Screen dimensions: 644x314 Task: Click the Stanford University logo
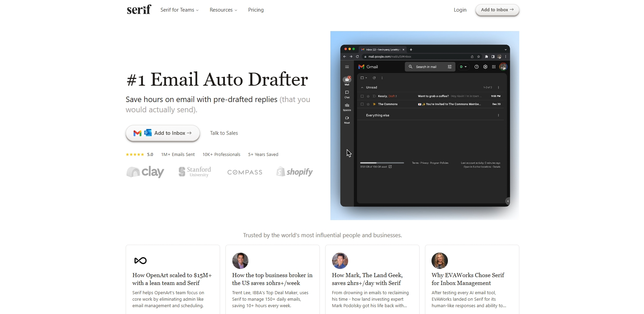195,172
